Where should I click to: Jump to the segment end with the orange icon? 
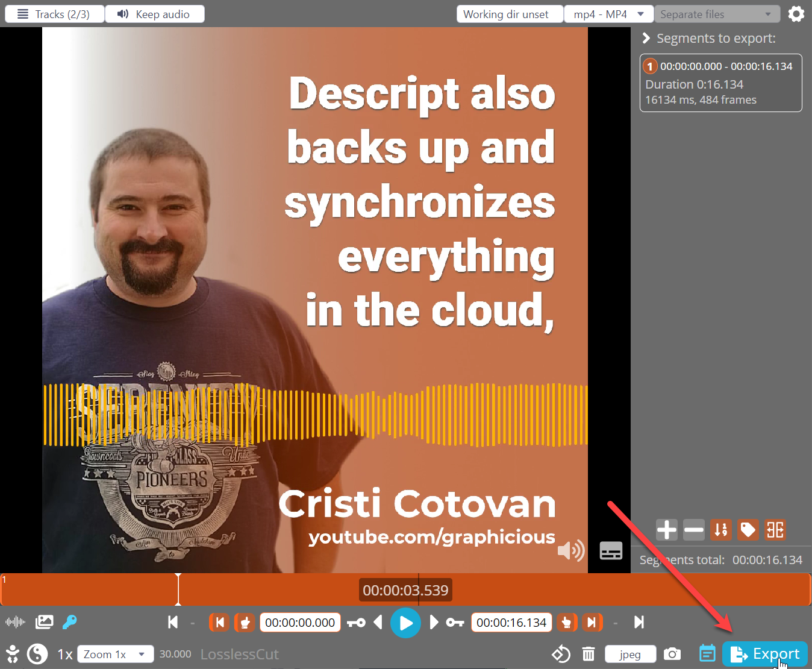click(x=592, y=622)
